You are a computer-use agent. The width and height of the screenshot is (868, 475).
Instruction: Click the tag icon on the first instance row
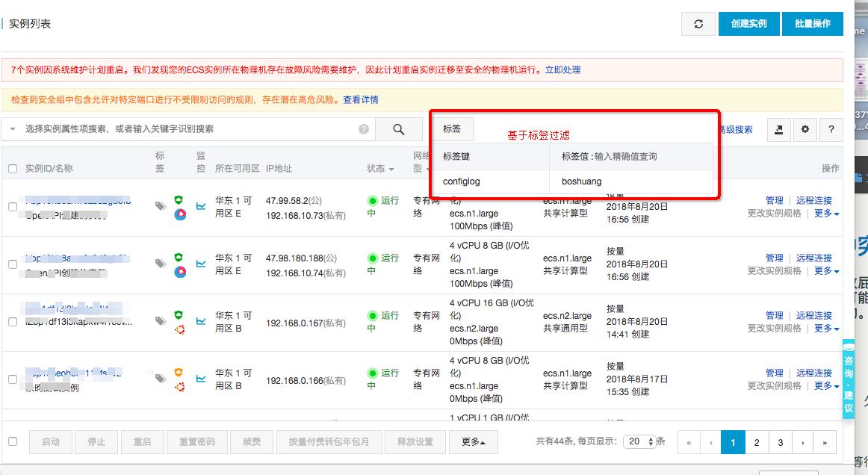(x=160, y=205)
